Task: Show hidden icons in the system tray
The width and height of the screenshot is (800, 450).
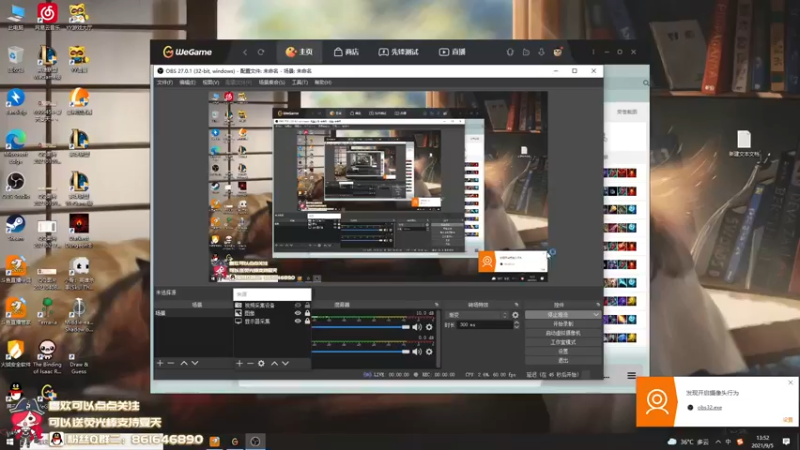Action: click(x=718, y=442)
